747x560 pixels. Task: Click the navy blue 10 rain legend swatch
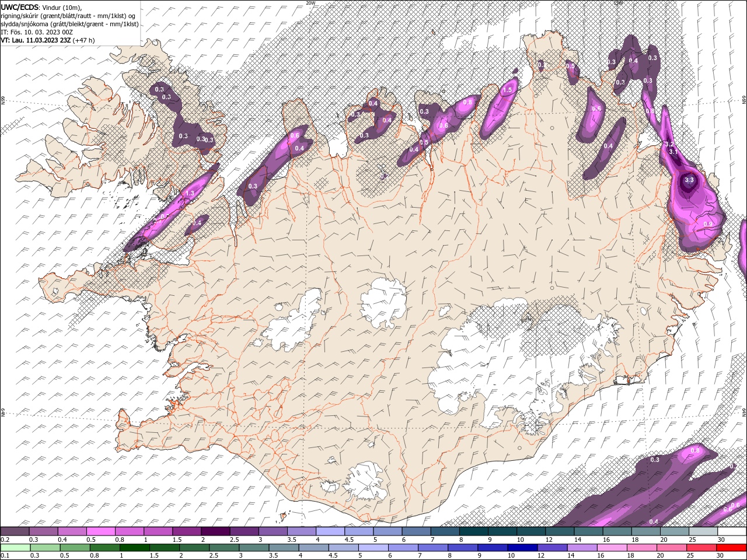(x=522, y=548)
